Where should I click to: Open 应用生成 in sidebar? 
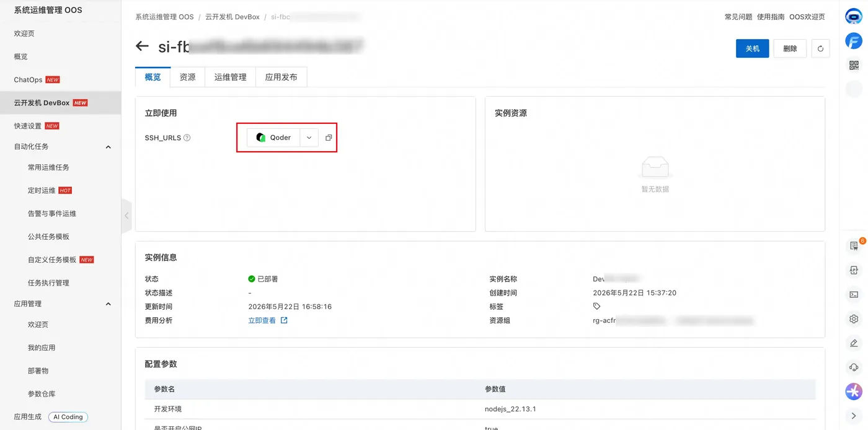pos(27,417)
